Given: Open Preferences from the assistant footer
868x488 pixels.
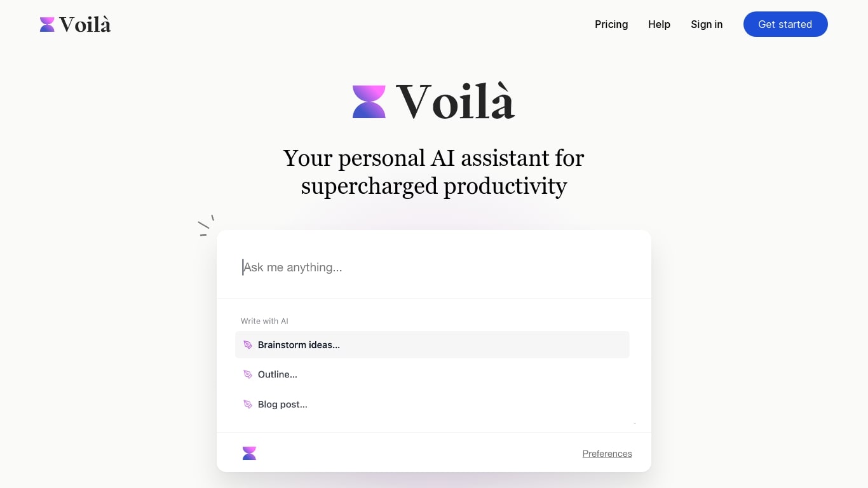Looking at the screenshot, I should pos(607,453).
